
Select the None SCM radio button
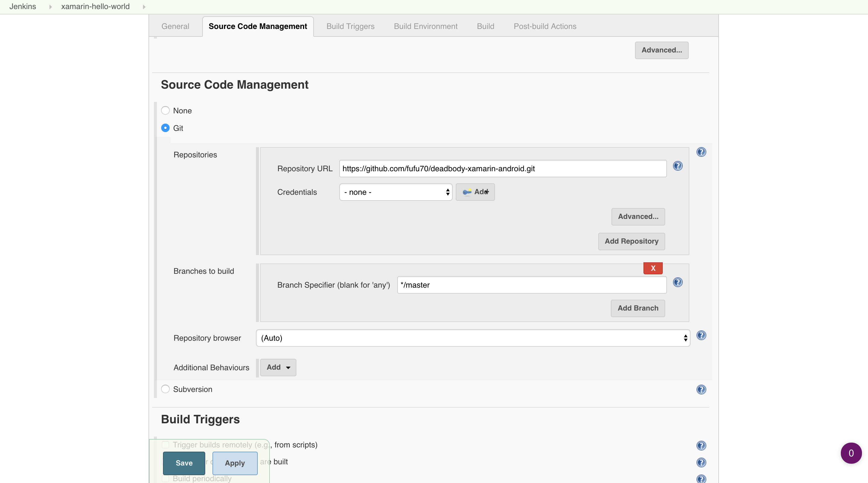[x=165, y=110]
